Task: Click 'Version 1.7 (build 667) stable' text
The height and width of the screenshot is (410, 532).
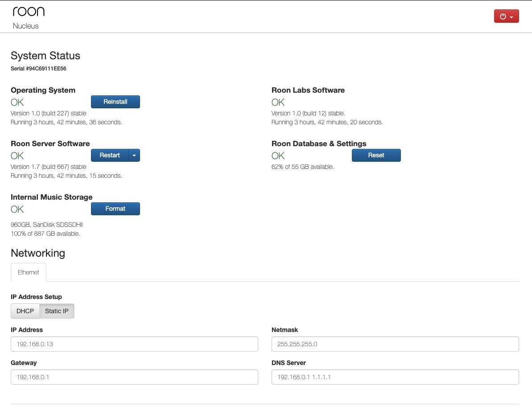Action: pyautogui.click(x=49, y=167)
